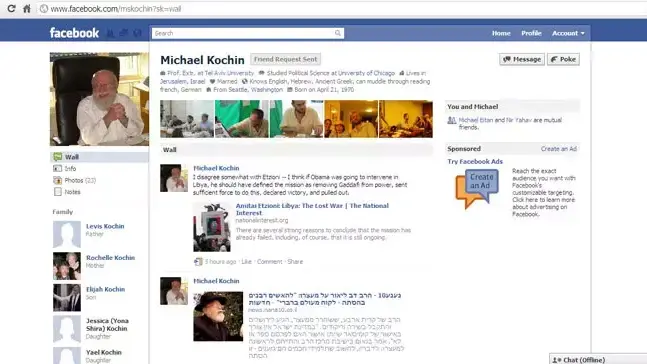Click the Notes sidebar icon
The height and width of the screenshot is (364, 647).
click(58, 192)
